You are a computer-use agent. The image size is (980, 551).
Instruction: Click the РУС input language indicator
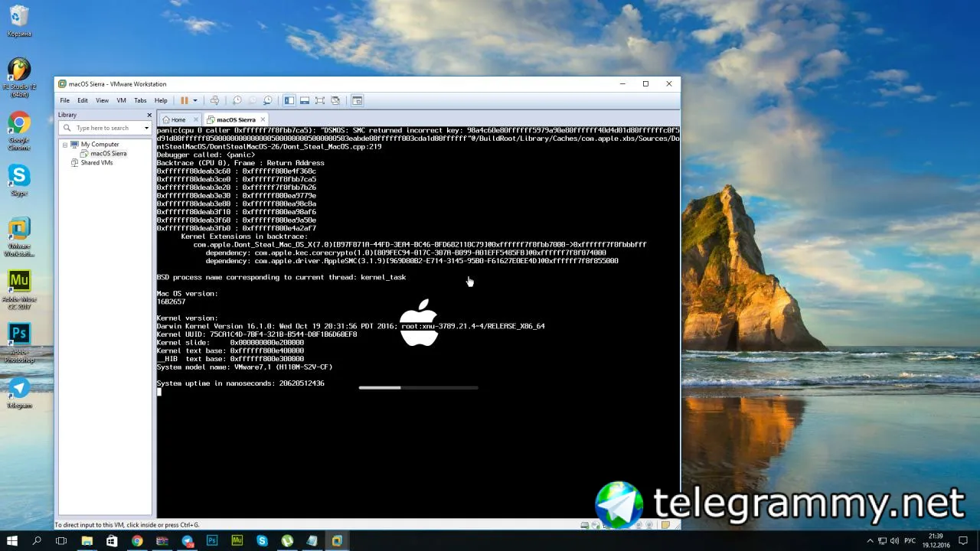coord(910,541)
